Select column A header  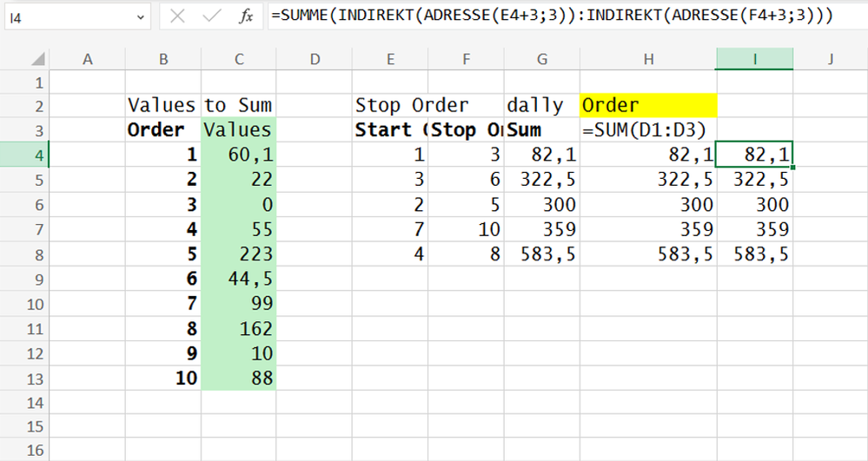(88, 59)
